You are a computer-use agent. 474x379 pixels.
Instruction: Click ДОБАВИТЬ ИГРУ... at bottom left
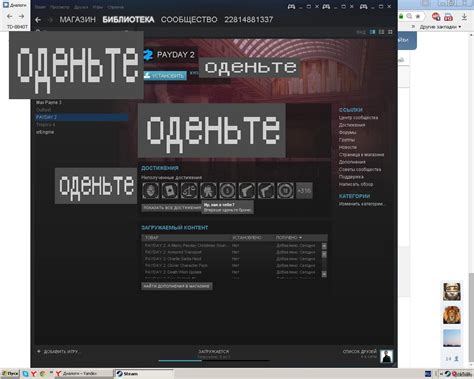tap(59, 351)
